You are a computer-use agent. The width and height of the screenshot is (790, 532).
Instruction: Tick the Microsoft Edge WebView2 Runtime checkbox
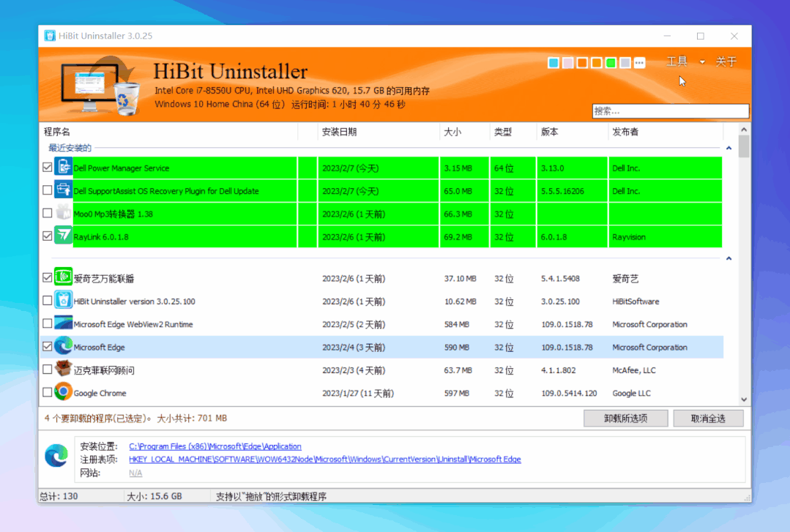pos(48,323)
